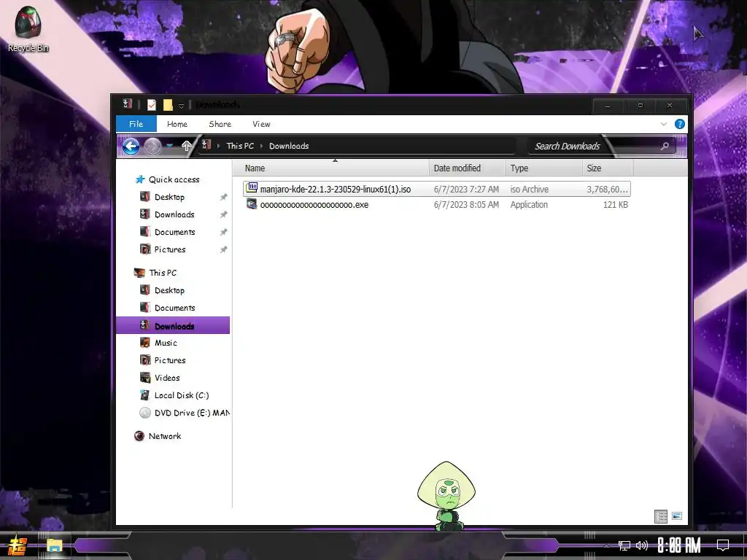Image resolution: width=747 pixels, height=560 pixels.
Task: Switch to the Home ribbon tab
Action: click(x=177, y=124)
